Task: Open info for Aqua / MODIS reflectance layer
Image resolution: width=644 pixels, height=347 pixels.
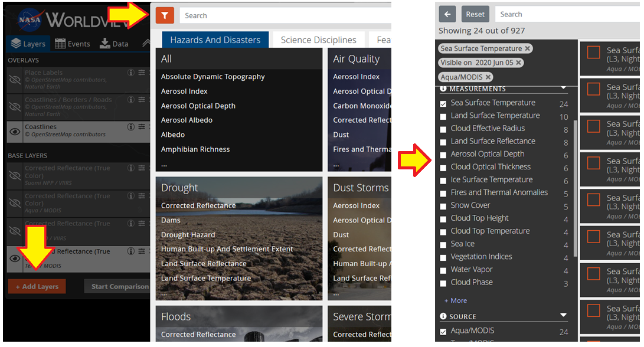Action: [x=130, y=196]
